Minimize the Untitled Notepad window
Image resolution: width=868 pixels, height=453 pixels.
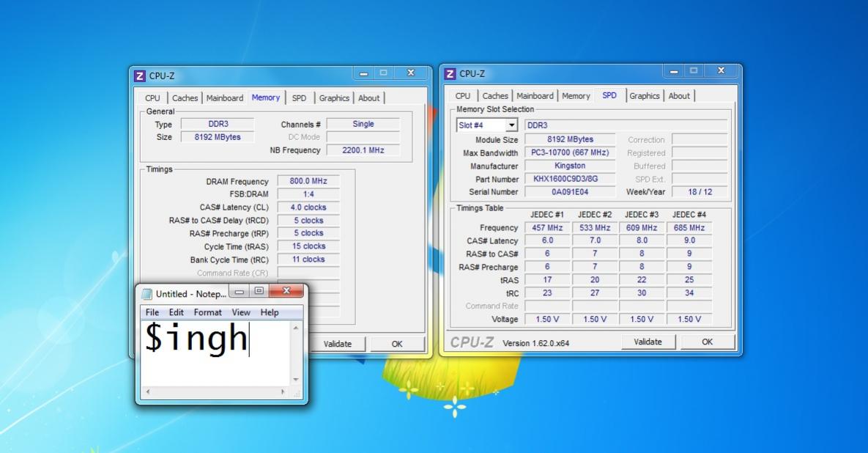click(x=239, y=291)
